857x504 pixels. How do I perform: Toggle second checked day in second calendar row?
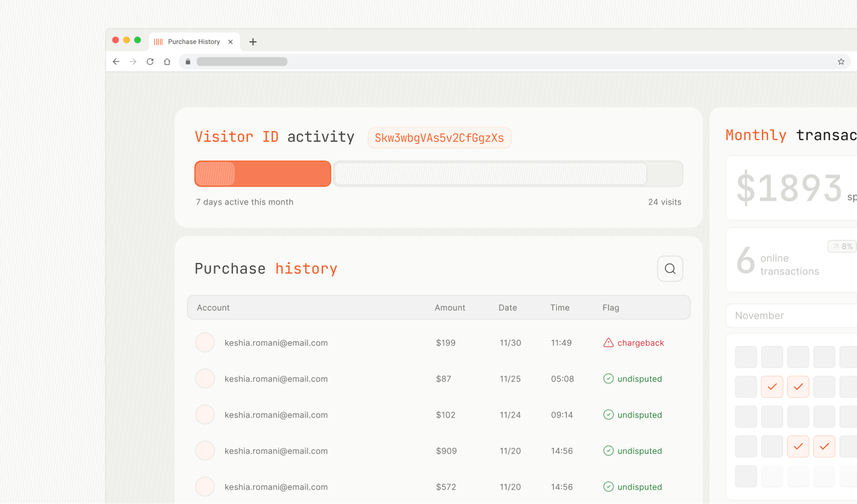point(798,387)
